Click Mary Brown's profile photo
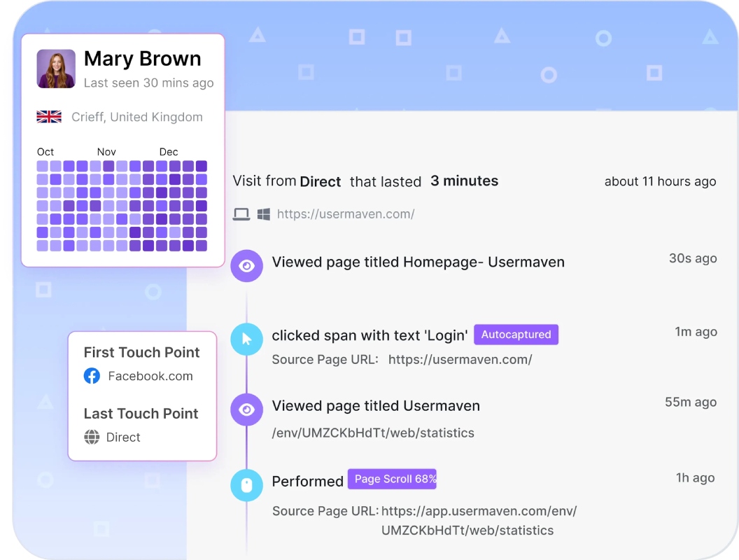Viewport: 739px width, 560px height. (56, 69)
